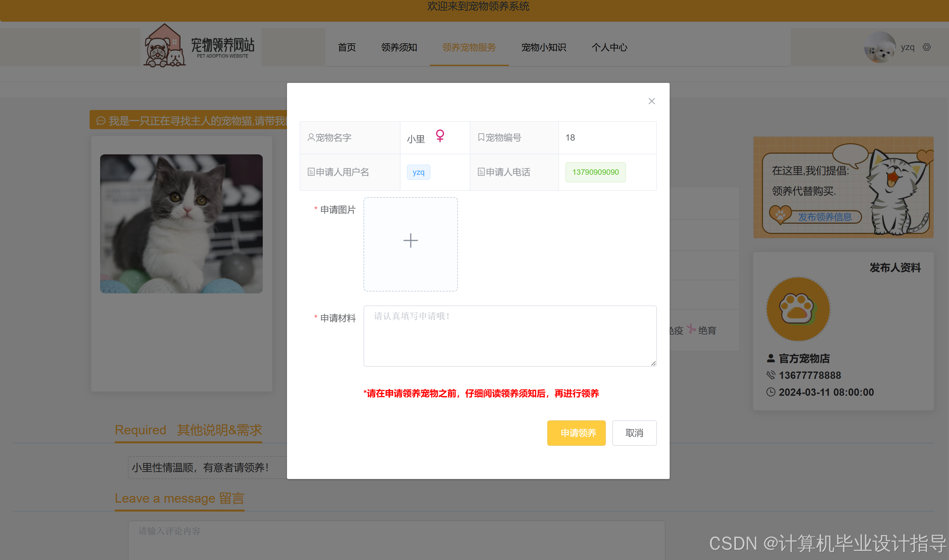Click the cartoon cat promotional banner
Viewport: 949px width, 560px height.
point(843,188)
